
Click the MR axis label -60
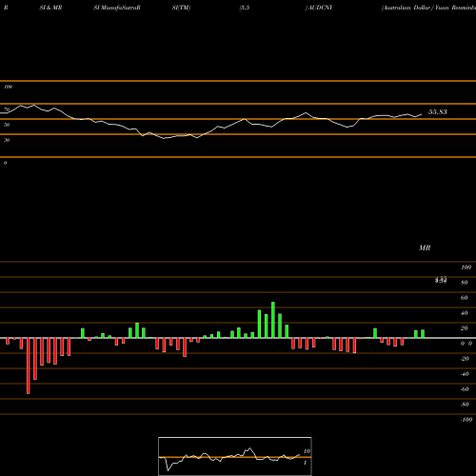[465, 389]
